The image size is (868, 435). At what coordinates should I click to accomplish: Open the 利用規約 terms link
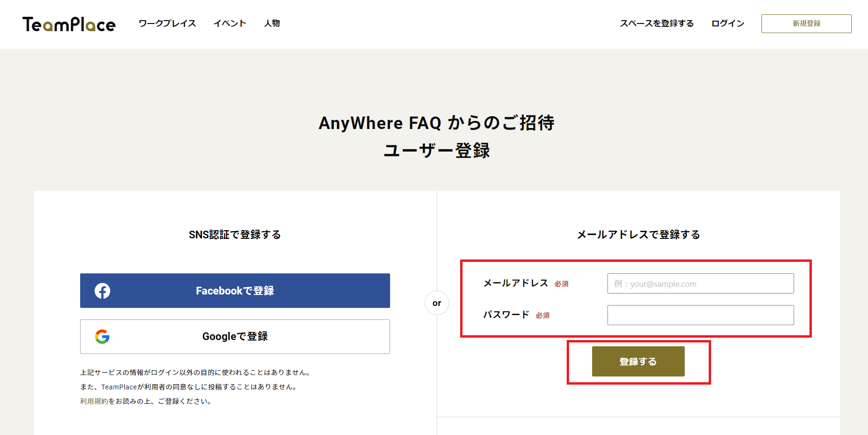coord(94,401)
